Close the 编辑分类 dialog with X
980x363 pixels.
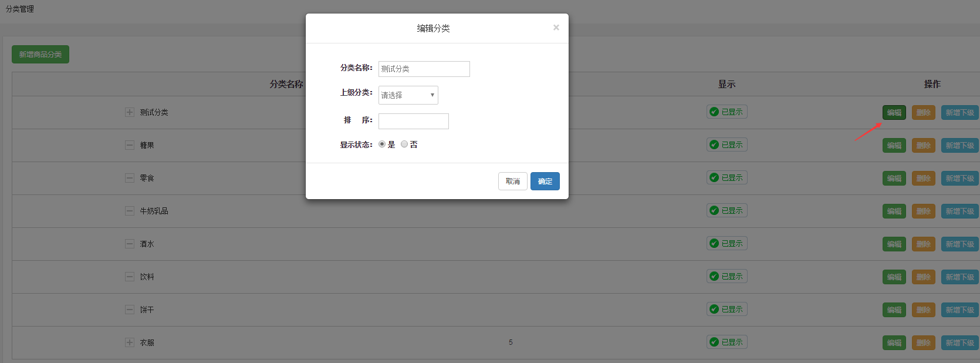[556, 28]
